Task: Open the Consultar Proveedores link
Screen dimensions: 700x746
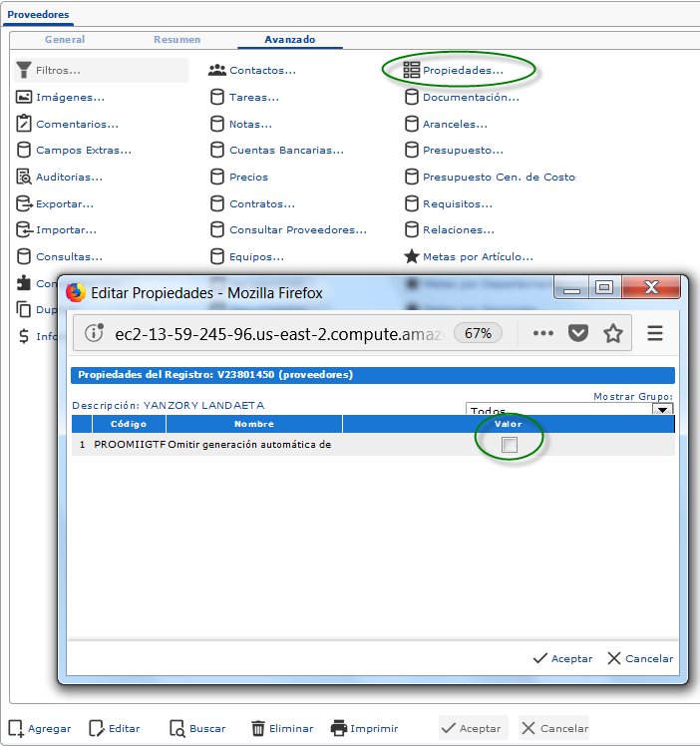Action: (x=298, y=230)
